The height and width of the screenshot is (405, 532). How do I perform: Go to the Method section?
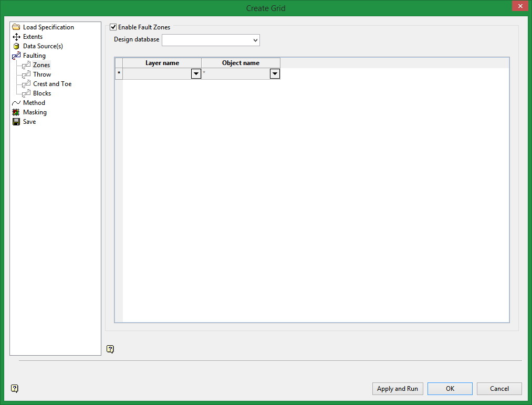coord(34,103)
